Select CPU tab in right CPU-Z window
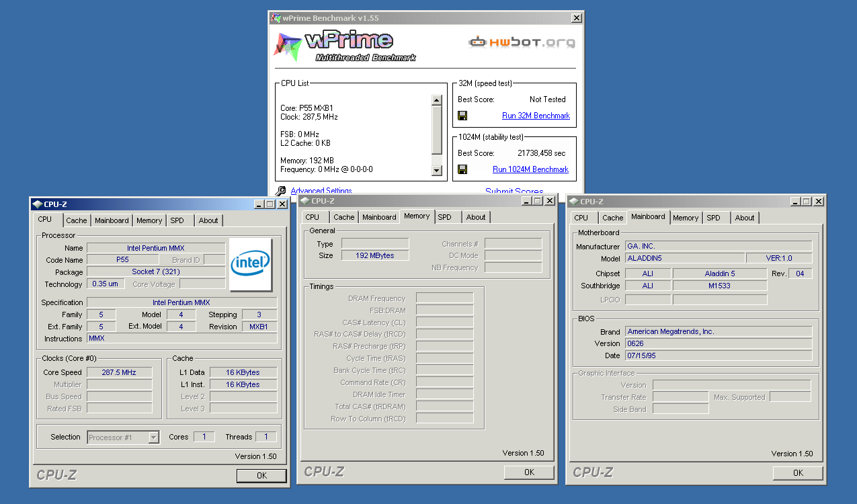Viewport: 857px width, 504px height. point(581,218)
